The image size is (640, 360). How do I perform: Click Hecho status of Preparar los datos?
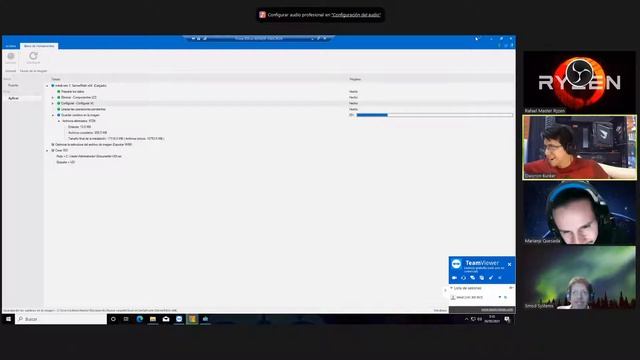[x=353, y=92]
